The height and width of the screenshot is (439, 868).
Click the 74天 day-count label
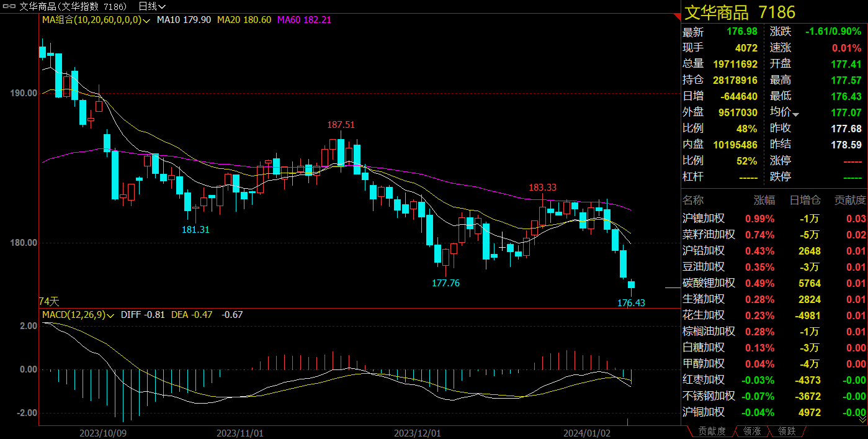(49, 301)
